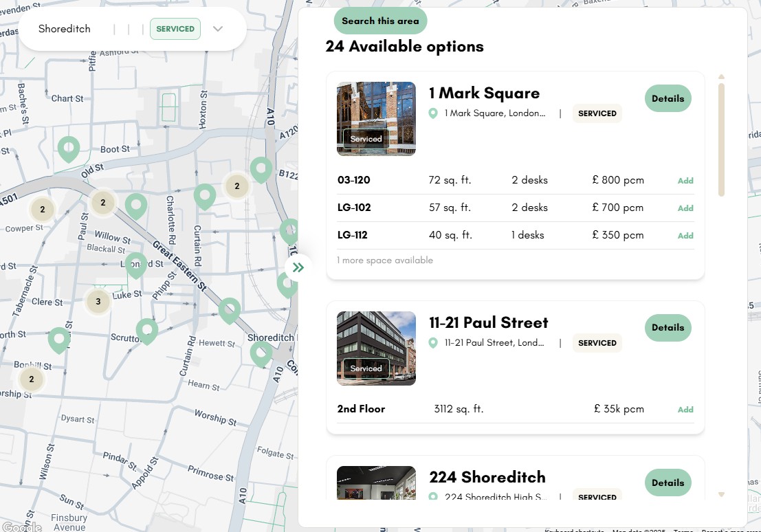This screenshot has height=532, width=761.
Task: Click location pin icon for 11-21 Paul Street
Action: [433, 343]
